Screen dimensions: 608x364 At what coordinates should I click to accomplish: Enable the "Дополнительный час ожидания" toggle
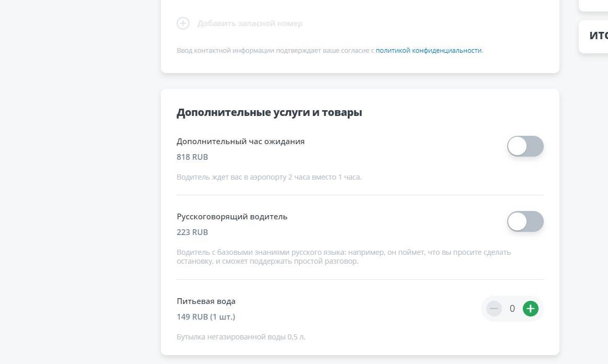[x=525, y=146]
